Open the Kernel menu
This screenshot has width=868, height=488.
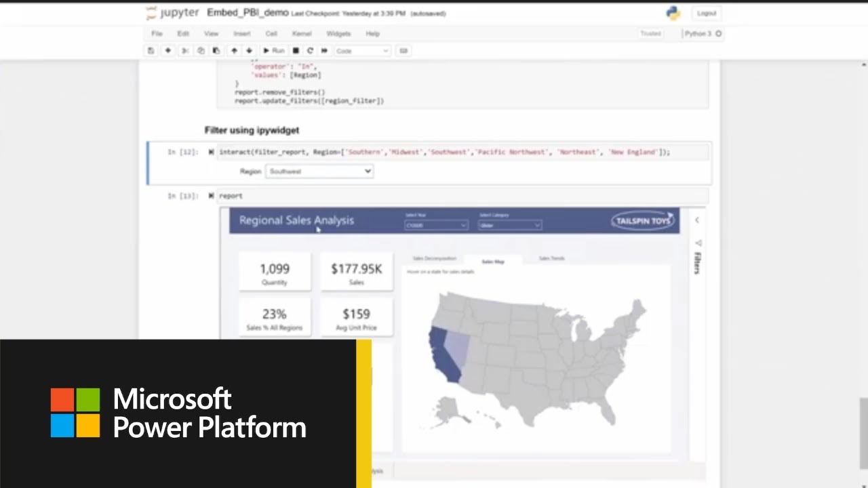tap(302, 33)
